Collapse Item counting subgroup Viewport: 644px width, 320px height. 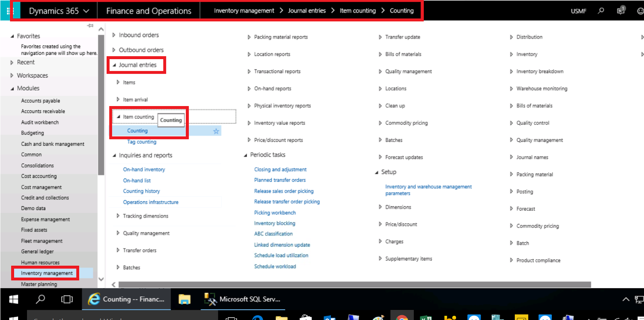pyautogui.click(x=118, y=117)
